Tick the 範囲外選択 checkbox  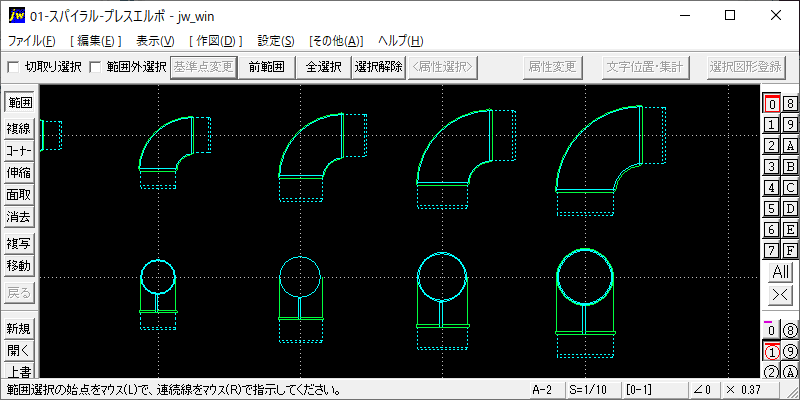click(x=95, y=67)
